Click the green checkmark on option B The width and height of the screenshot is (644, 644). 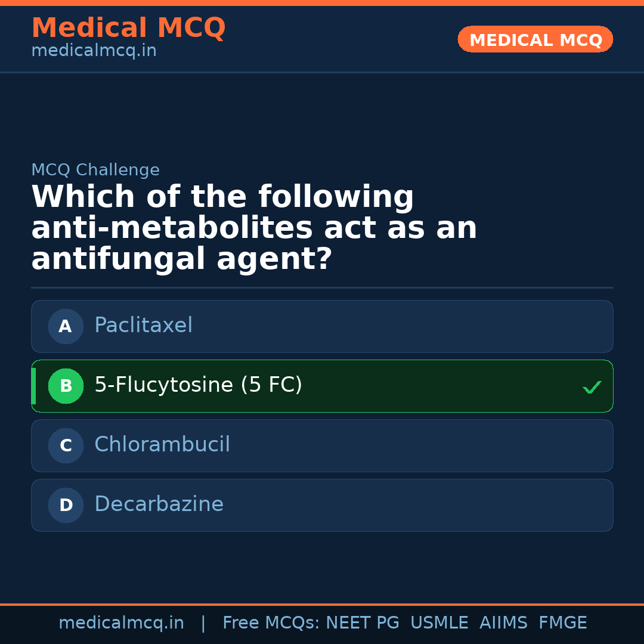point(592,387)
